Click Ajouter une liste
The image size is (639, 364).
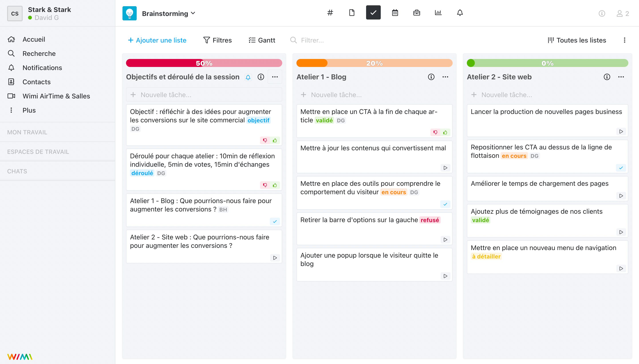click(x=157, y=40)
